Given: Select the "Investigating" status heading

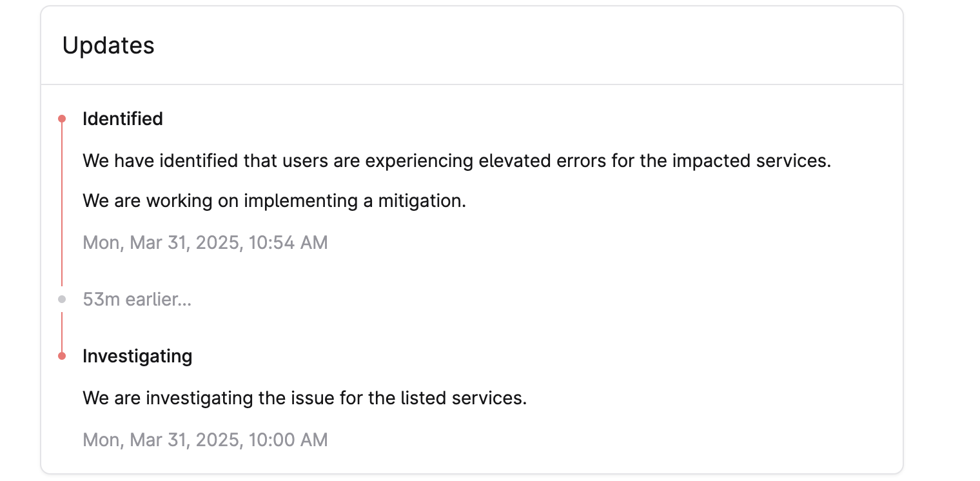Looking at the screenshot, I should point(137,356).
